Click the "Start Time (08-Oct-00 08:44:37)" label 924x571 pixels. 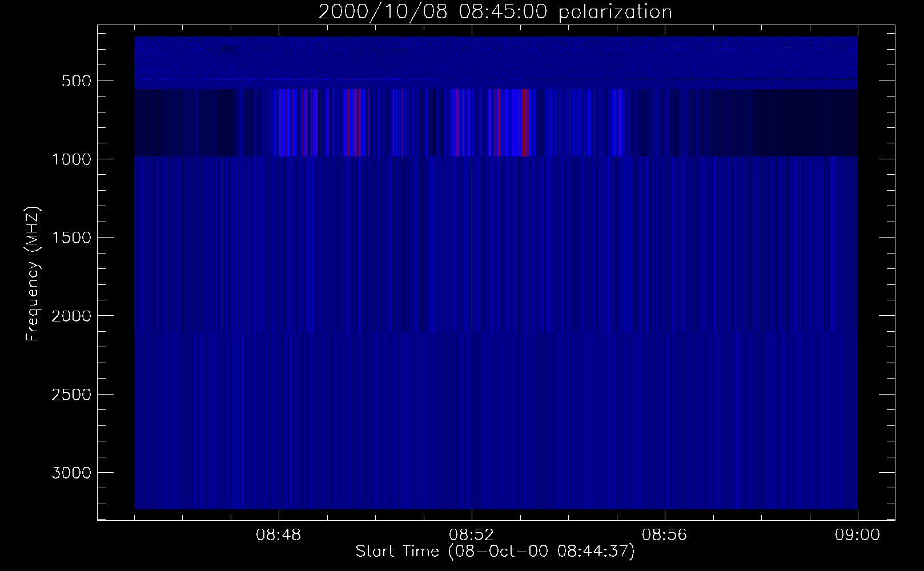(495, 552)
